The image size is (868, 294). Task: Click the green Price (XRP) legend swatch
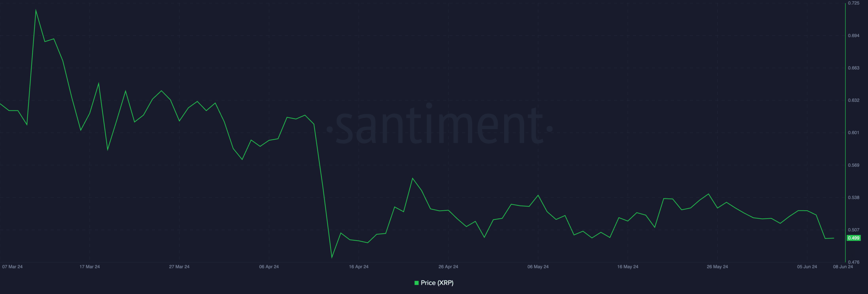tap(416, 283)
